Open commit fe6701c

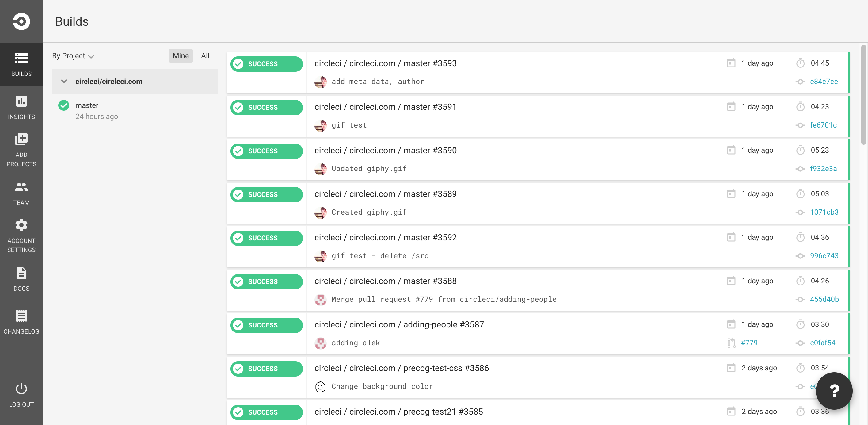click(x=823, y=125)
